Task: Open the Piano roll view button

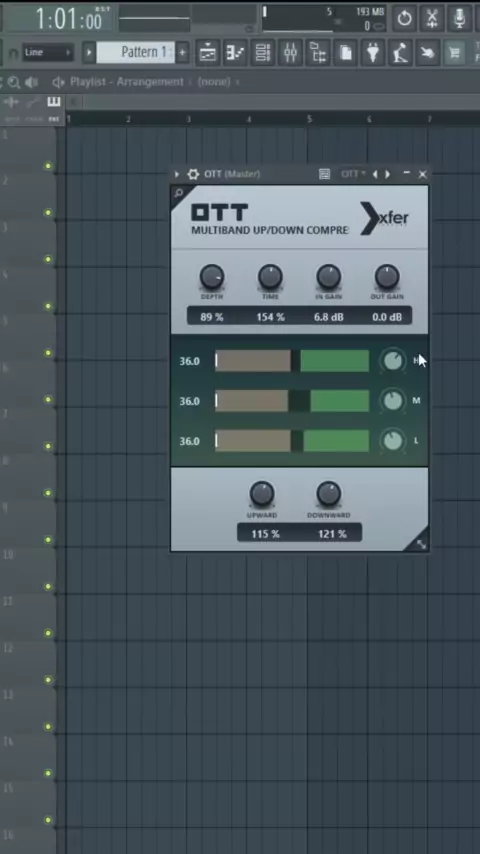Action: pyautogui.click(x=235, y=53)
